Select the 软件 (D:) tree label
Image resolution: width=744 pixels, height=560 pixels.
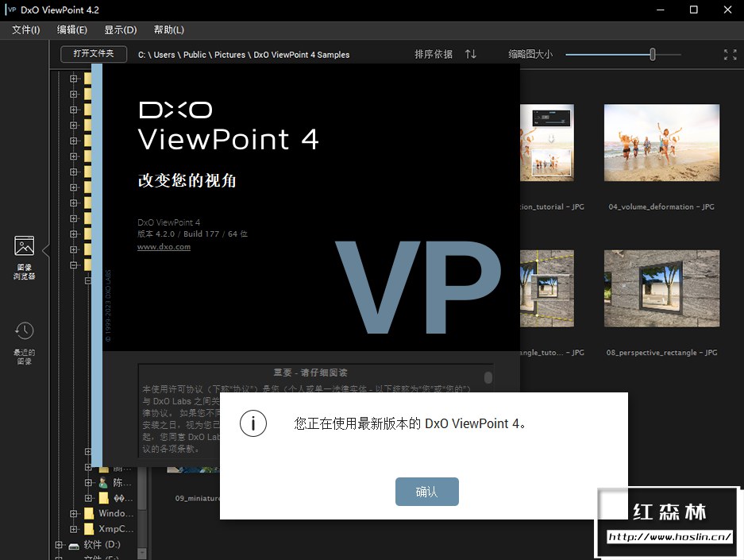point(102,545)
